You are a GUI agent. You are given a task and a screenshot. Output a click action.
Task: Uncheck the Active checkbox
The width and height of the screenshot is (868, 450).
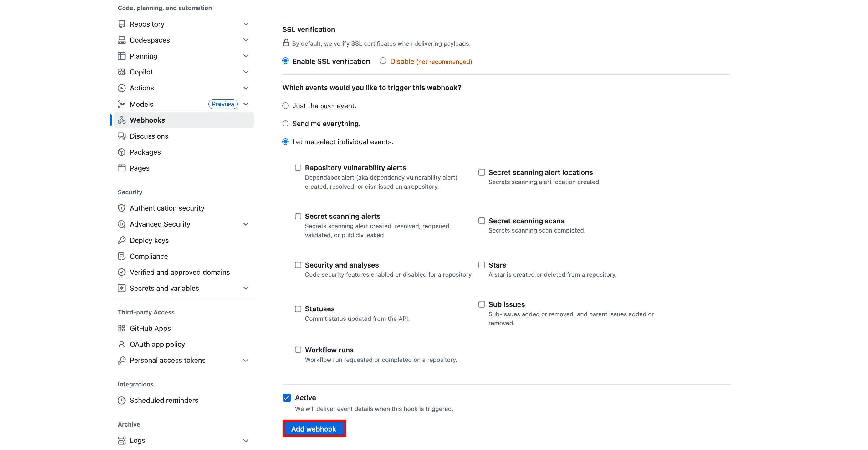287,398
